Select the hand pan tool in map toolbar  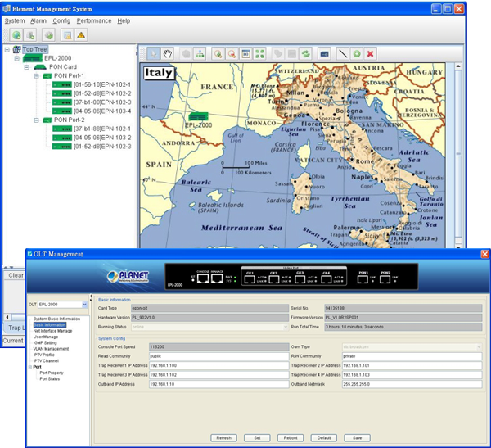point(168,54)
